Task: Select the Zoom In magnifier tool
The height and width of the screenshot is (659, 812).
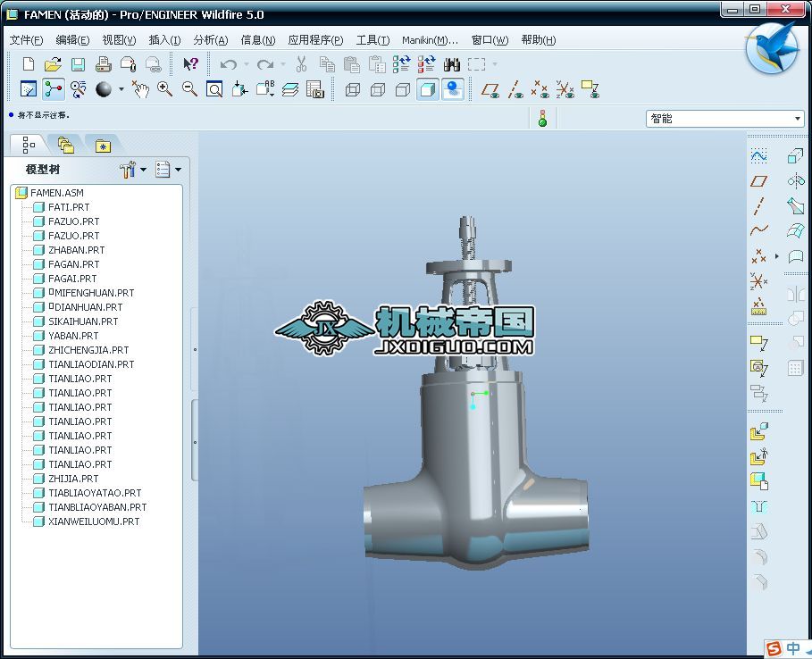Action: point(164,89)
